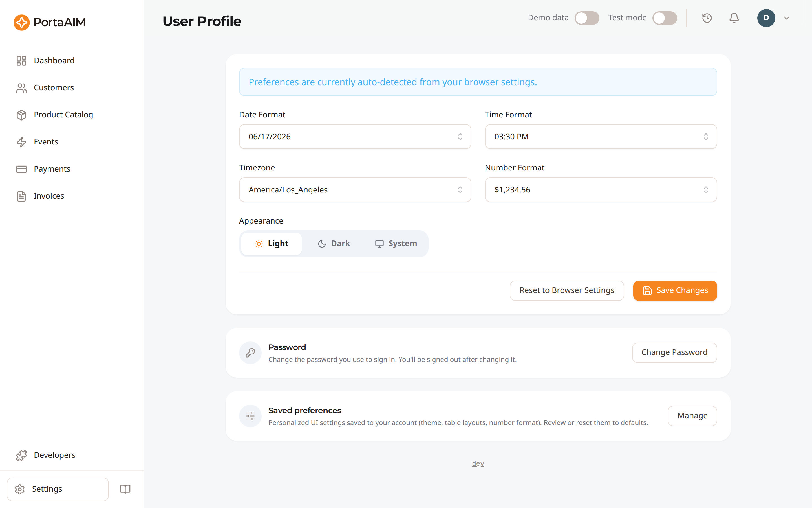Click the Developers puzzle icon
812x508 pixels.
tap(21, 455)
